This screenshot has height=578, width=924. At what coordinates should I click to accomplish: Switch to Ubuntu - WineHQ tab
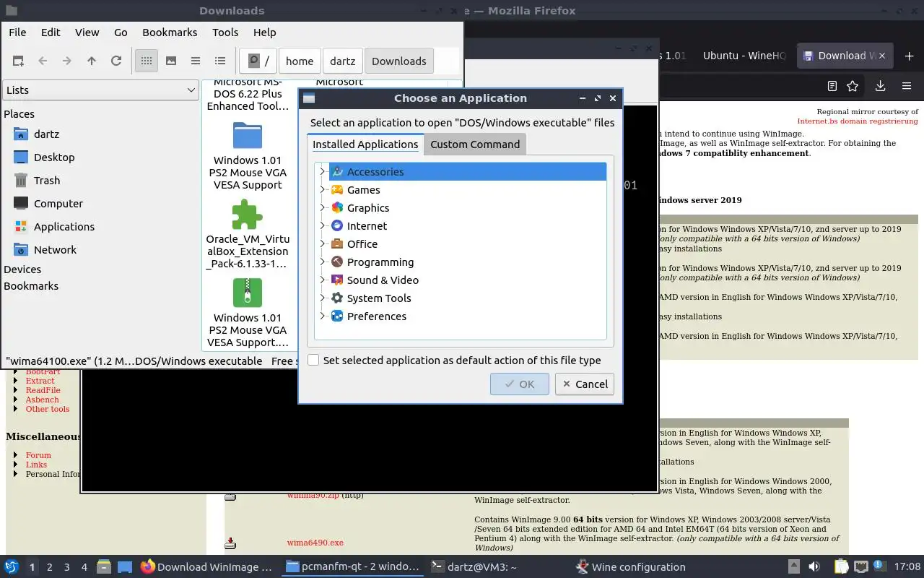point(744,56)
